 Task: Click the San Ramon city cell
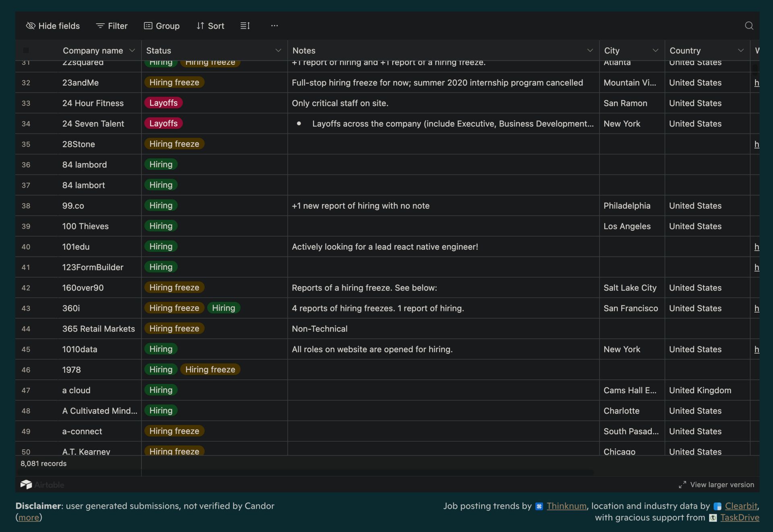click(632, 103)
